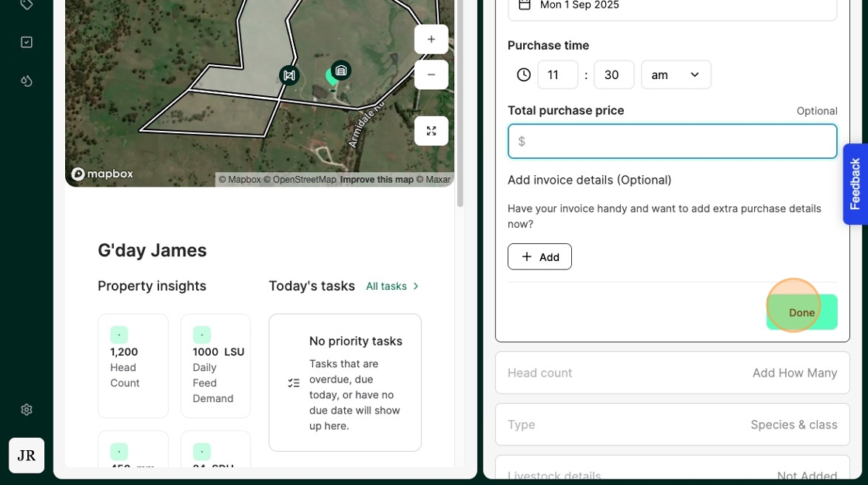Zoom out on the map
868x485 pixels.
point(431,74)
